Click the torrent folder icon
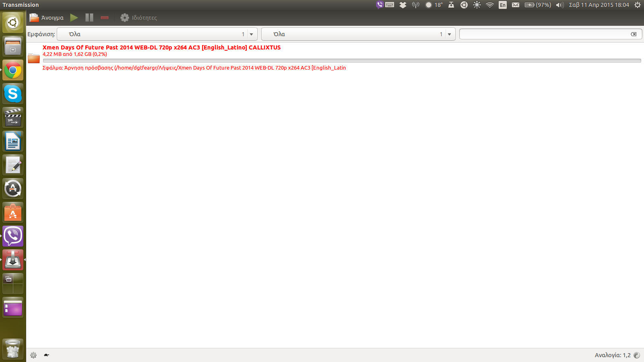The width and height of the screenshot is (644, 362). tap(34, 58)
